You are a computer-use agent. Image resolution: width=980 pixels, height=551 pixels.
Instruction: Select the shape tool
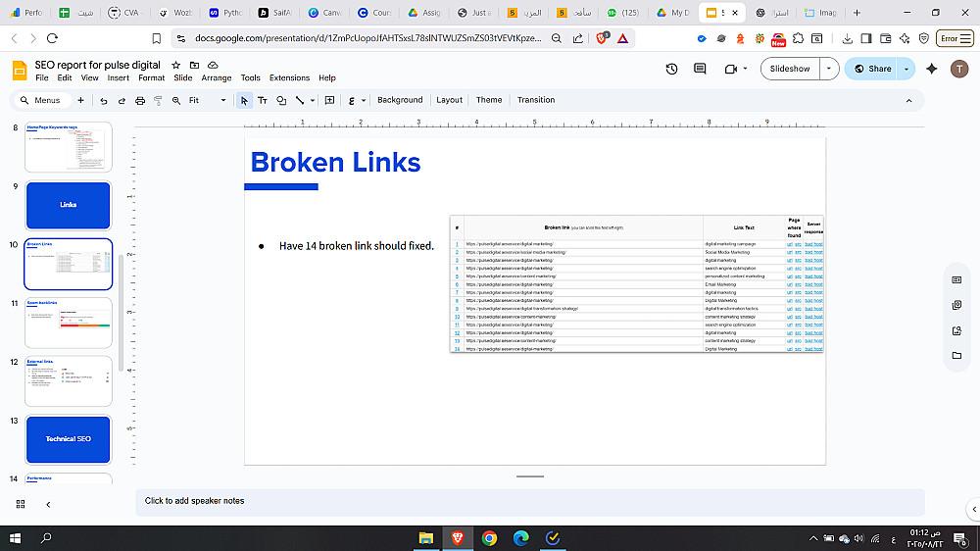coord(281,100)
